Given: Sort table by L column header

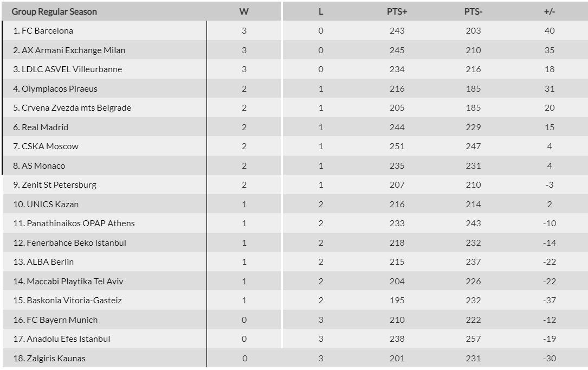Looking at the screenshot, I should tap(321, 11).
